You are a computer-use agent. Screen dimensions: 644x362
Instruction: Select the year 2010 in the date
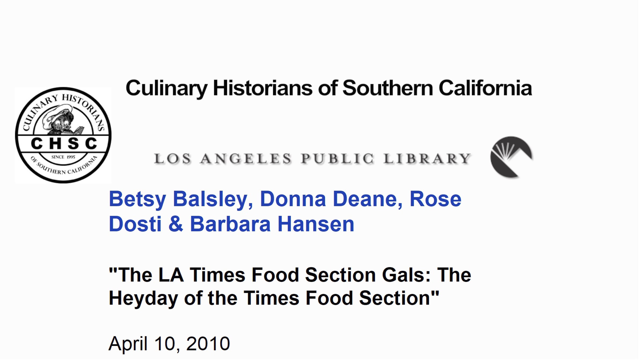pyautogui.click(x=208, y=343)
